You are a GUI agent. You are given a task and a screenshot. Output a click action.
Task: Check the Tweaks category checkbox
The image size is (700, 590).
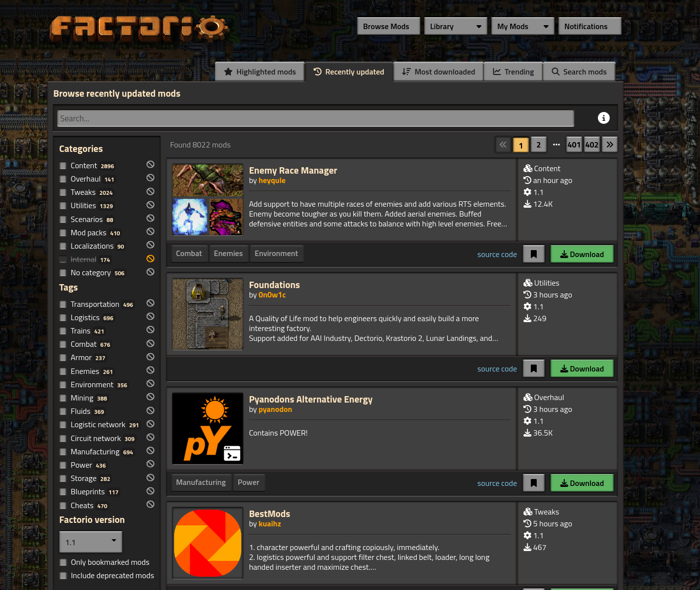(x=63, y=192)
